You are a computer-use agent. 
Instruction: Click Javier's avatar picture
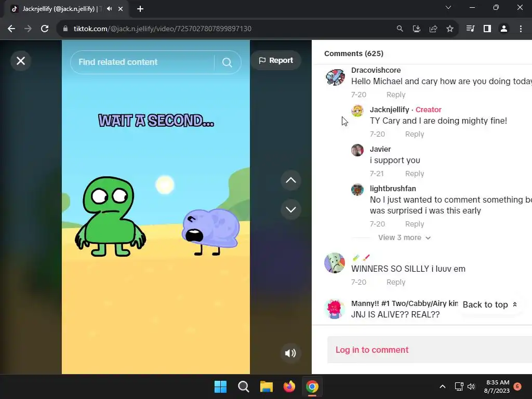357,150
